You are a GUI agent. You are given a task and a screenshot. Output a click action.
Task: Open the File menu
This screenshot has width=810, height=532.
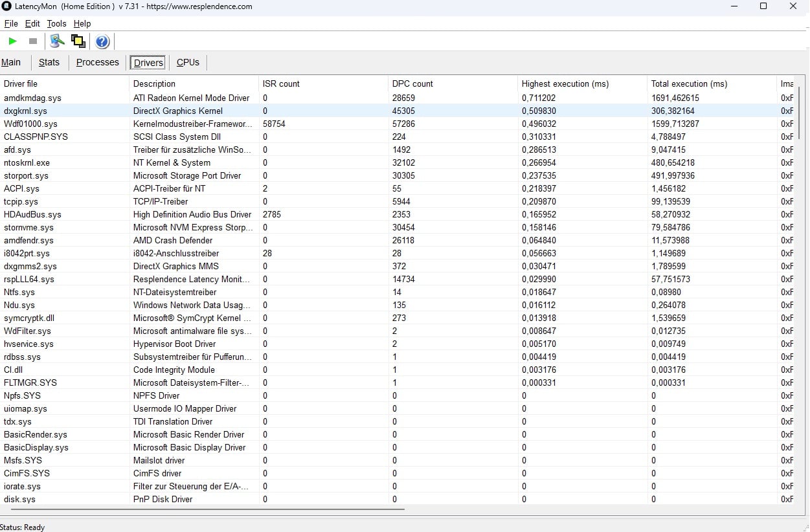pyautogui.click(x=11, y=23)
